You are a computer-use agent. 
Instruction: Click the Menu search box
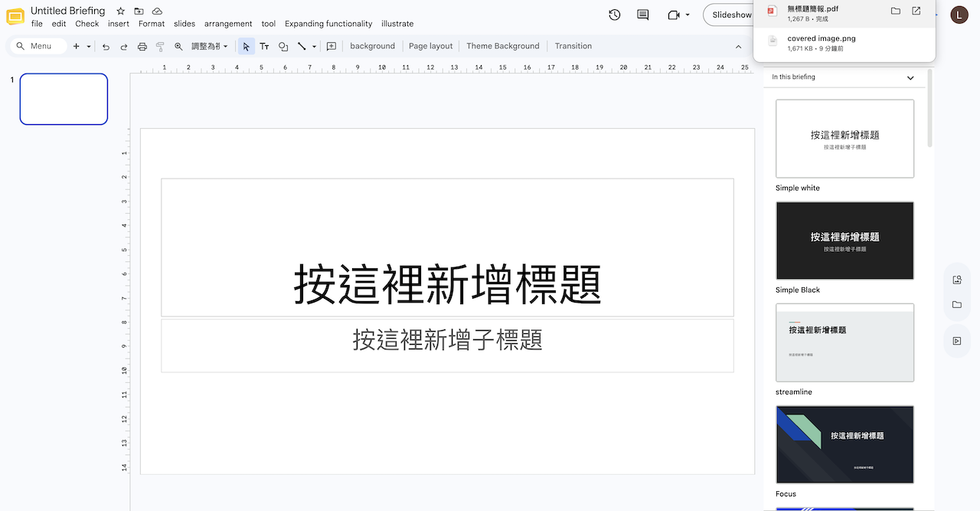pos(38,46)
